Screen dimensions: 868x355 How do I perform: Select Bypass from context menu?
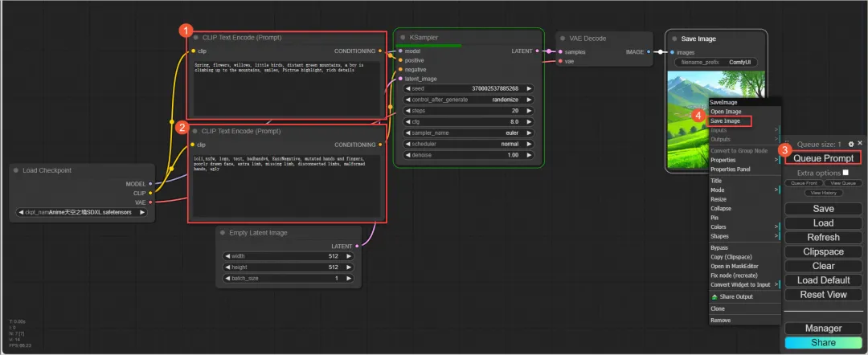pyautogui.click(x=744, y=247)
